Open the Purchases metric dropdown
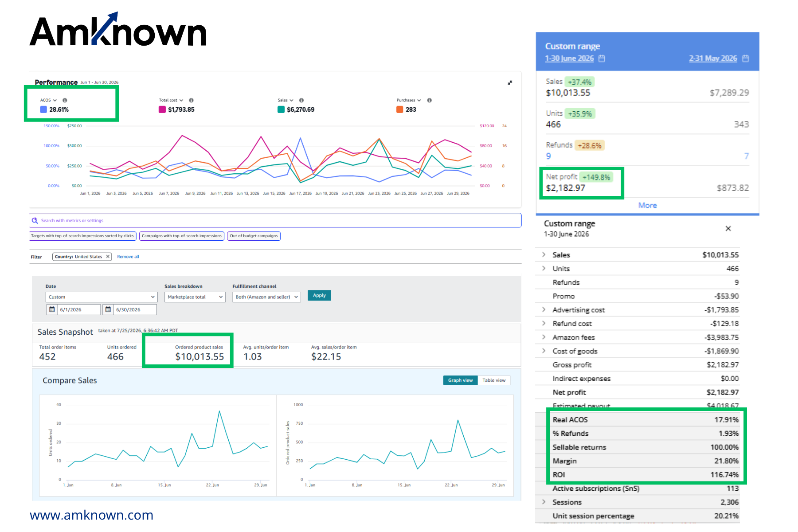Image resolution: width=798 pixels, height=532 pixels. [x=419, y=100]
